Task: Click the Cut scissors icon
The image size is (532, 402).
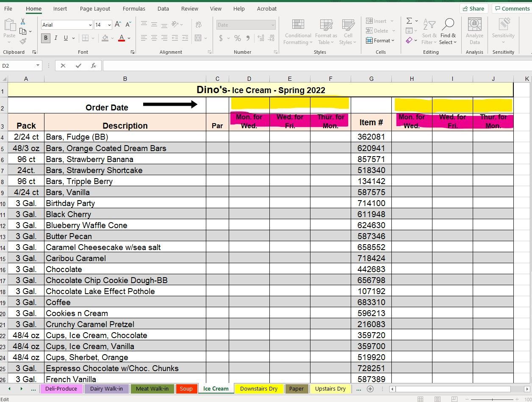Action: tap(23, 22)
